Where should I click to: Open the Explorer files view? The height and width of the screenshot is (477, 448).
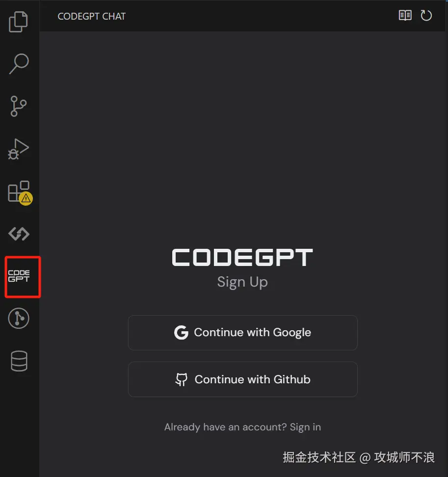click(18, 22)
